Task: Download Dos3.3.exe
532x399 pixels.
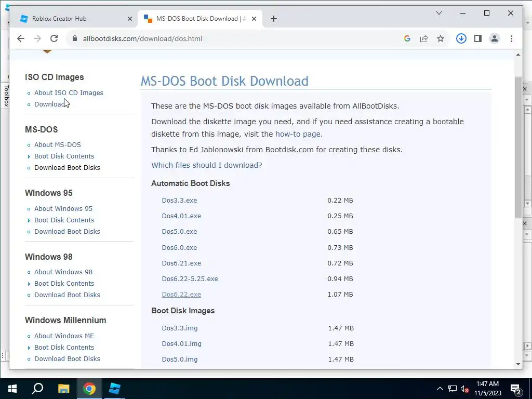Action: pos(179,200)
